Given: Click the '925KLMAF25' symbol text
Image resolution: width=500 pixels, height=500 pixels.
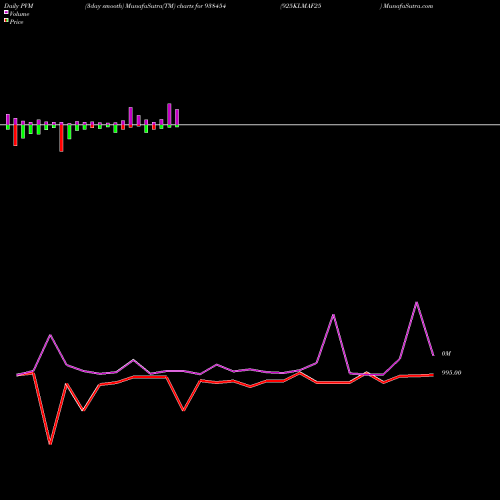Looking at the screenshot, I should [301, 6].
